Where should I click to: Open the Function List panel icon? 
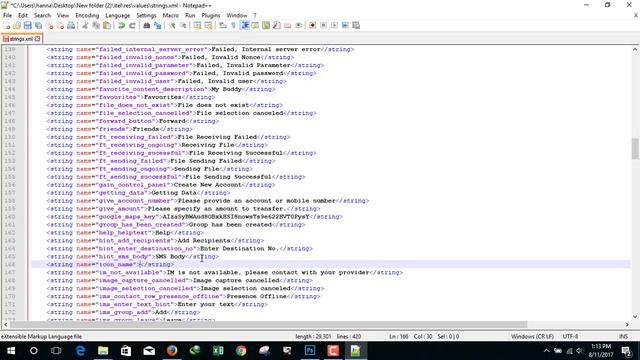coord(277,25)
